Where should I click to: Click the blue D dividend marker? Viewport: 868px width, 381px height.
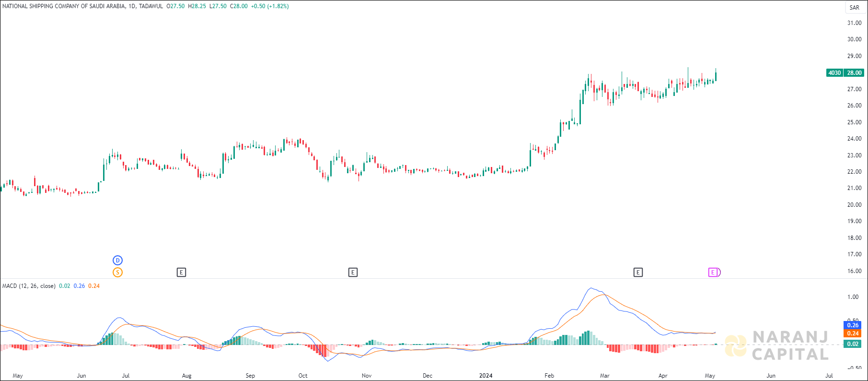pyautogui.click(x=117, y=261)
